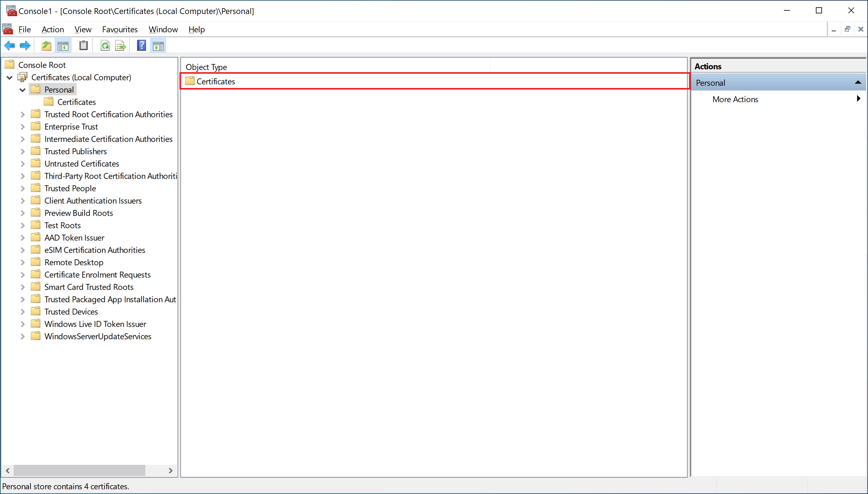Screen dimensions: 868x494
Task: Click the Forward arrow toolbar icon
Action: coord(25,45)
